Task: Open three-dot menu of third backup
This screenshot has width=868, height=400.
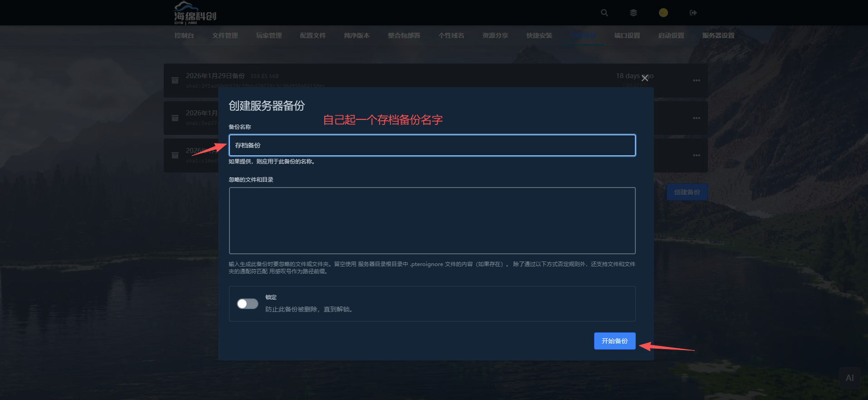Action: (696, 155)
